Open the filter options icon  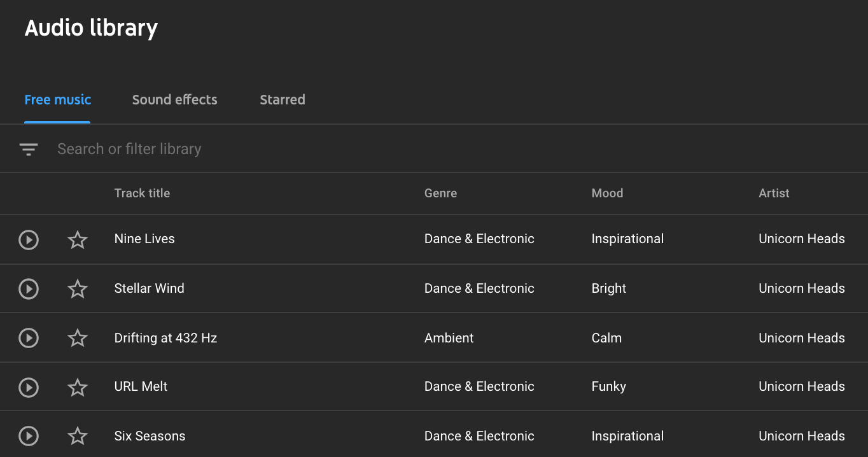tap(29, 150)
